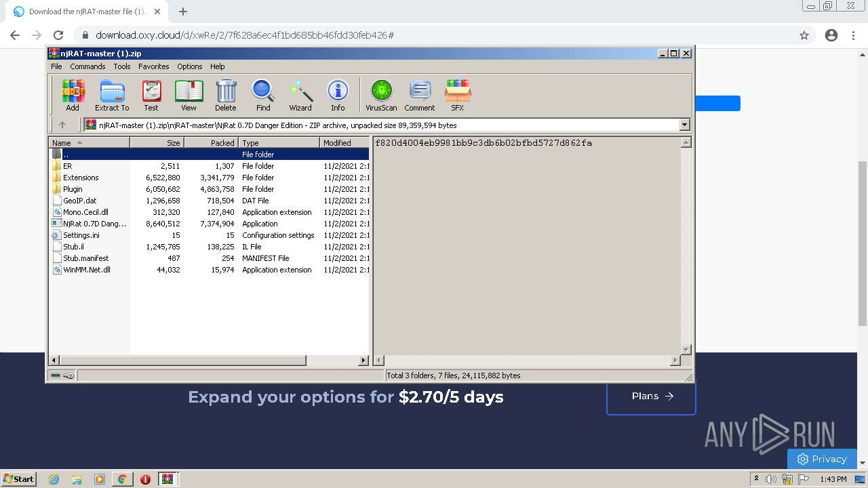Sort by the Type column header
This screenshot has height=488, width=868.
pyautogui.click(x=279, y=142)
